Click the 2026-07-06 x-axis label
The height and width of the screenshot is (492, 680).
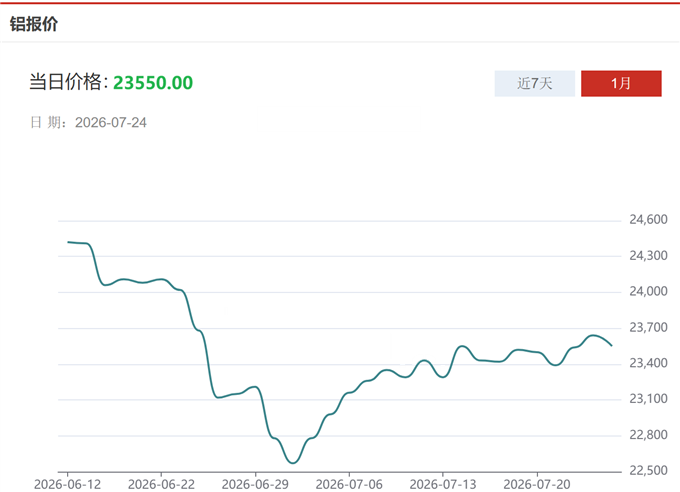tap(349, 484)
